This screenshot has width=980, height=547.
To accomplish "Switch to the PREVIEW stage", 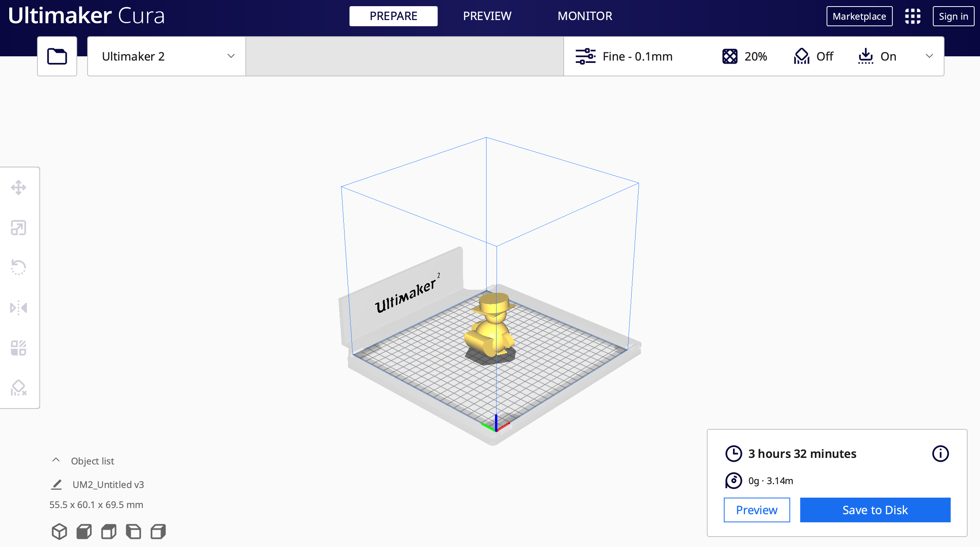I will (487, 16).
